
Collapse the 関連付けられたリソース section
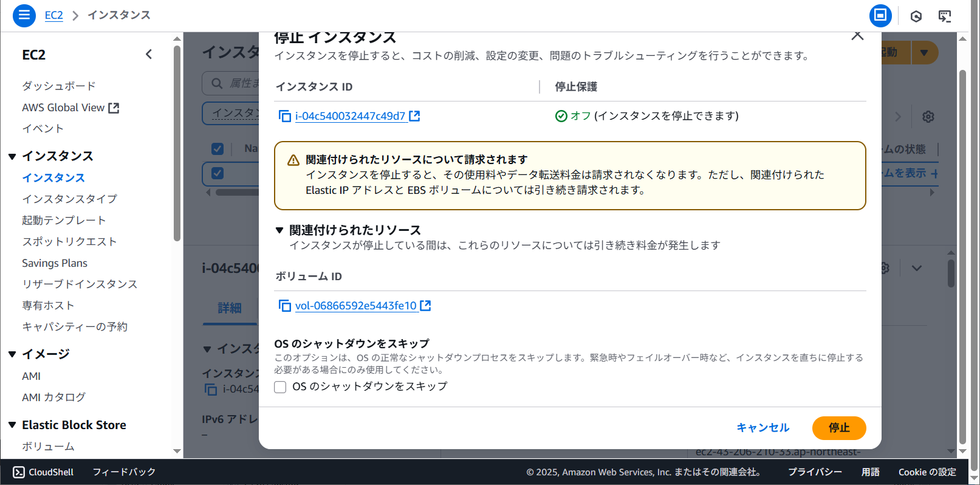tap(279, 230)
